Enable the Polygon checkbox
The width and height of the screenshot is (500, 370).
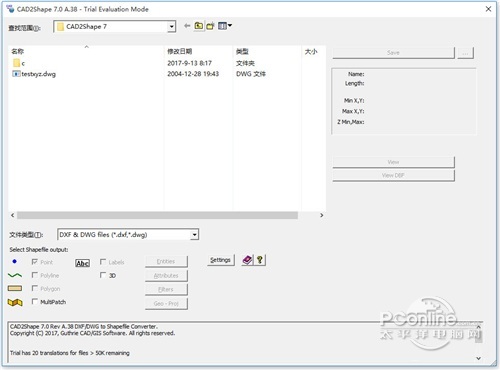point(34,288)
